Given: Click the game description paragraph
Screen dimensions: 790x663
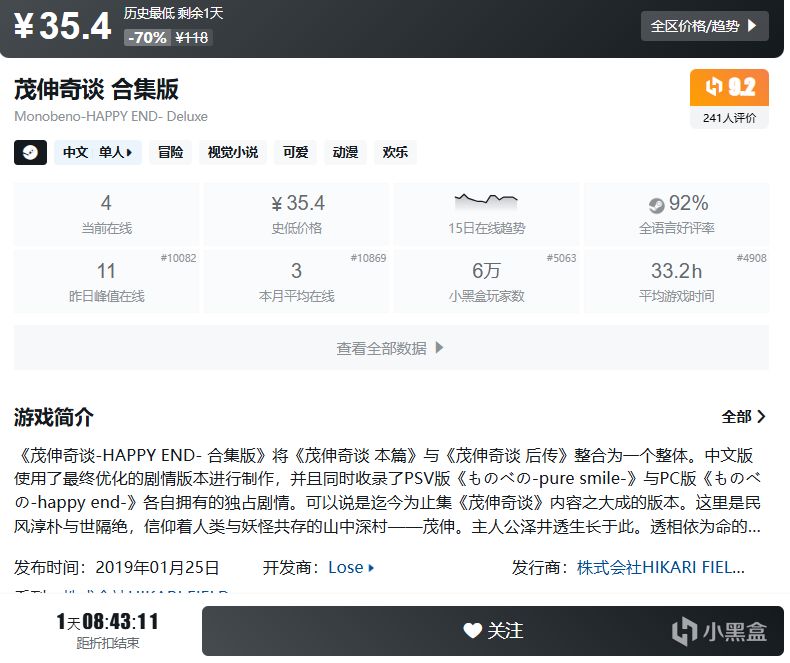Looking at the screenshot, I should click(387, 491).
